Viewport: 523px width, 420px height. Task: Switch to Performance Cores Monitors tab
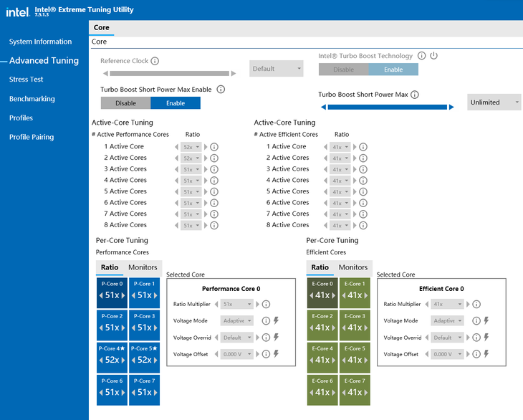(x=143, y=267)
